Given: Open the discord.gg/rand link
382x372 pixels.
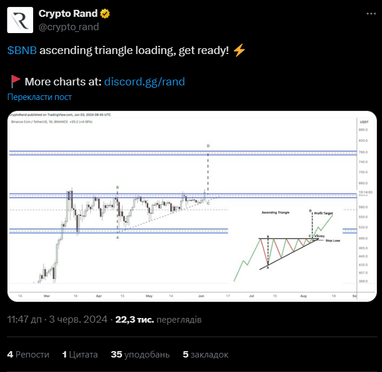Looking at the screenshot, I should click(144, 82).
